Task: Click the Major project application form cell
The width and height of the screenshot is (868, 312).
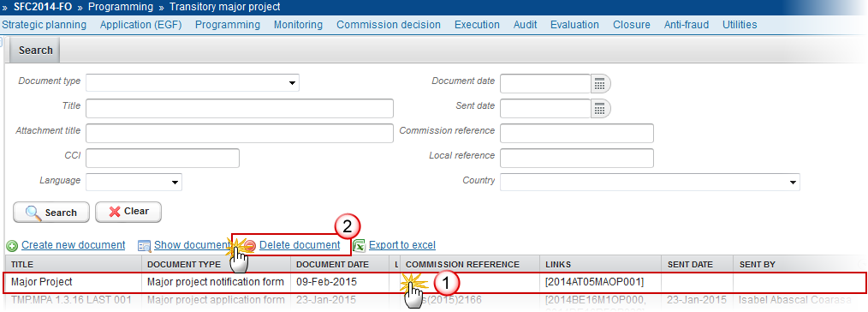Action: click(x=217, y=300)
